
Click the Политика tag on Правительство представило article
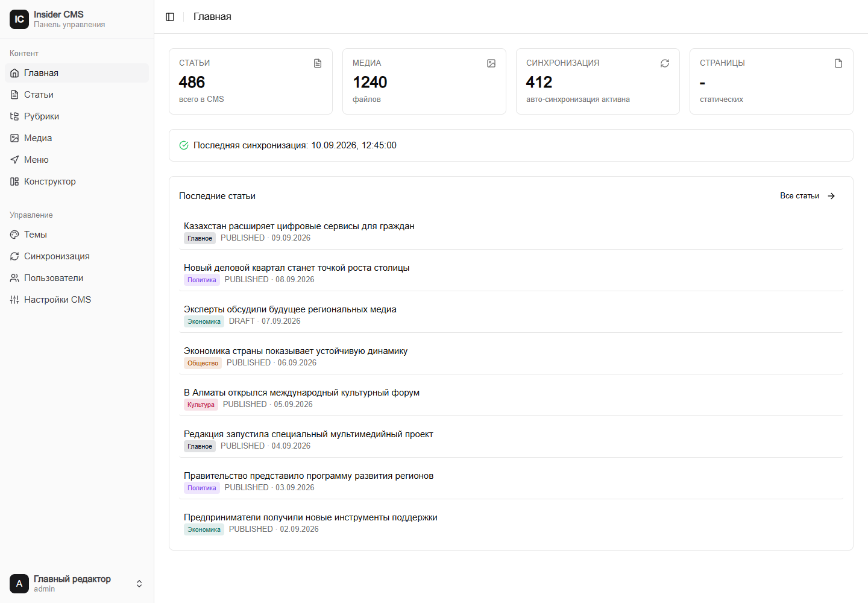click(202, 488)
